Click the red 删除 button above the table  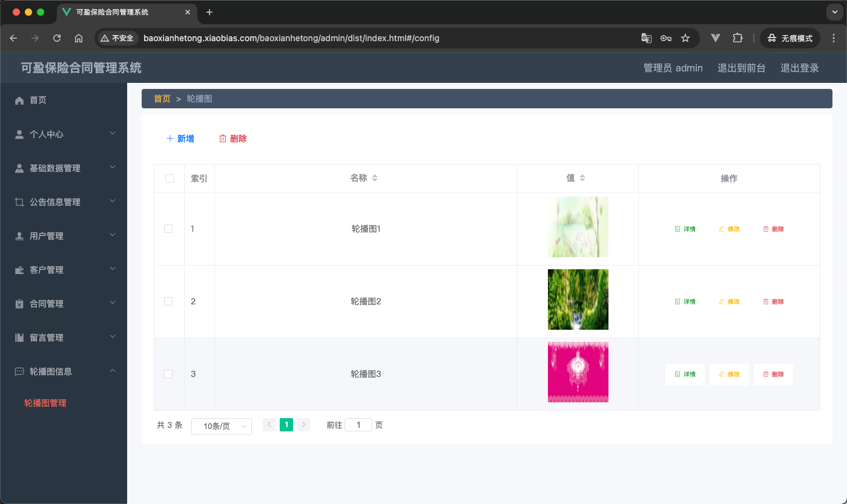233,139
